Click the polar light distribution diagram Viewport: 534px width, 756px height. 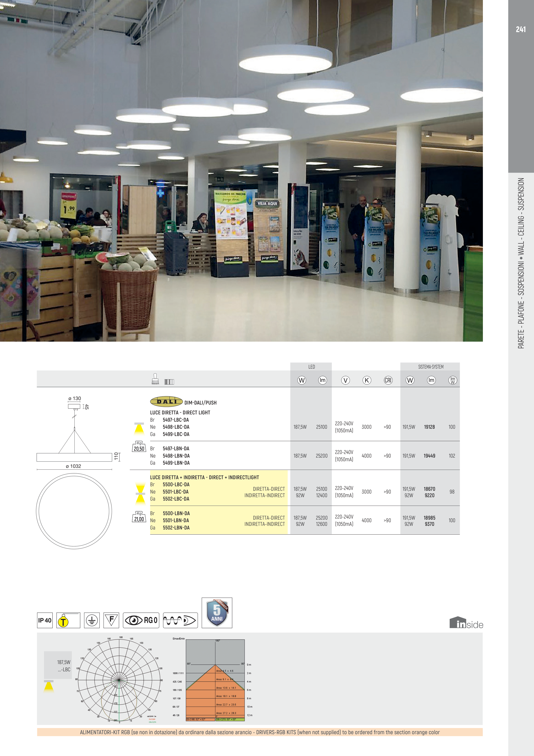click(119, 680)
